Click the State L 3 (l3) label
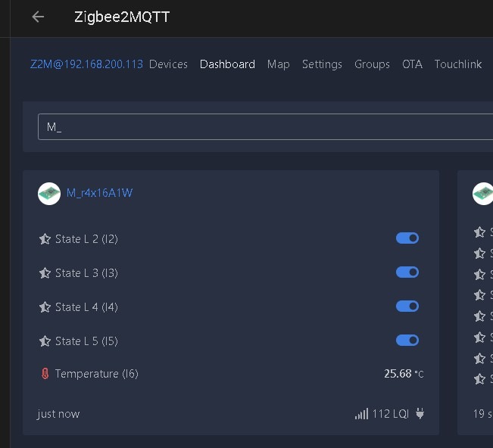Image resolution: width=493 pixels, height=448 pixels. click(x=86, y=273)
